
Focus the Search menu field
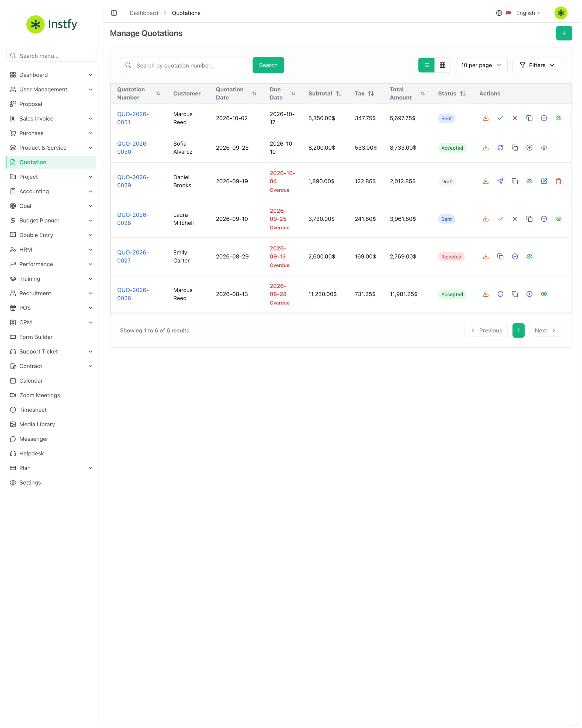pos(52,55)
